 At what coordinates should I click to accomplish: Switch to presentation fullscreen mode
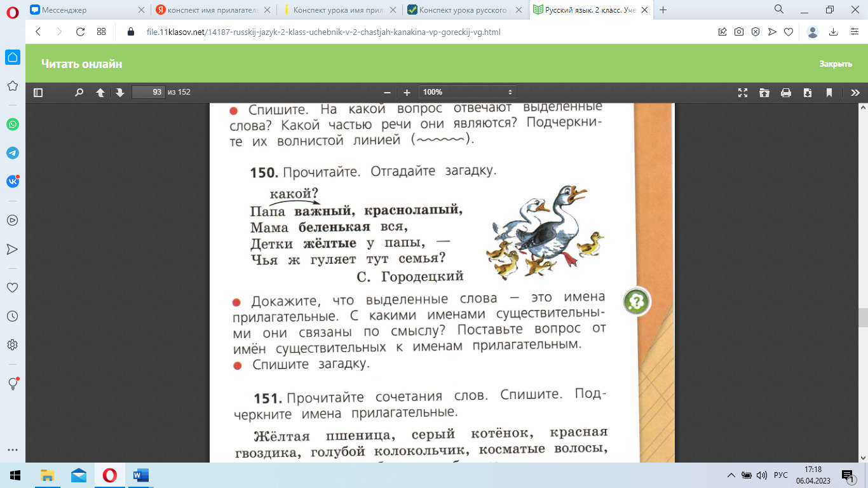click(742, 93)
